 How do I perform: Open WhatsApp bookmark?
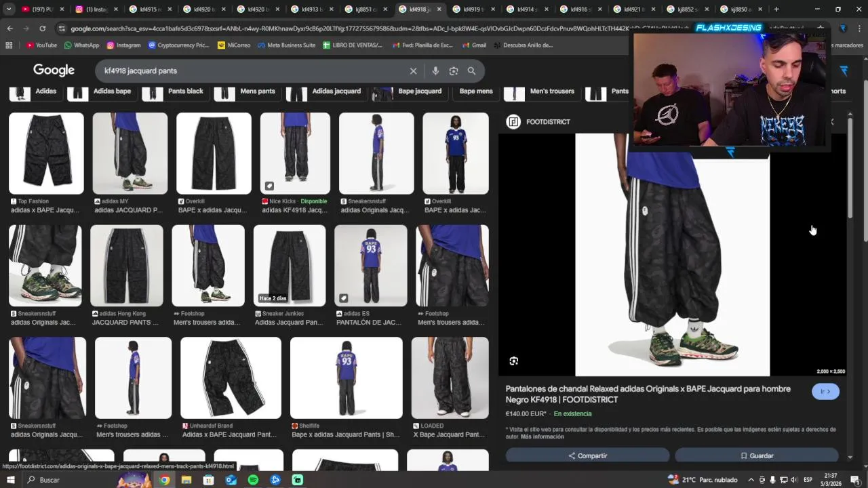[81, 45]
